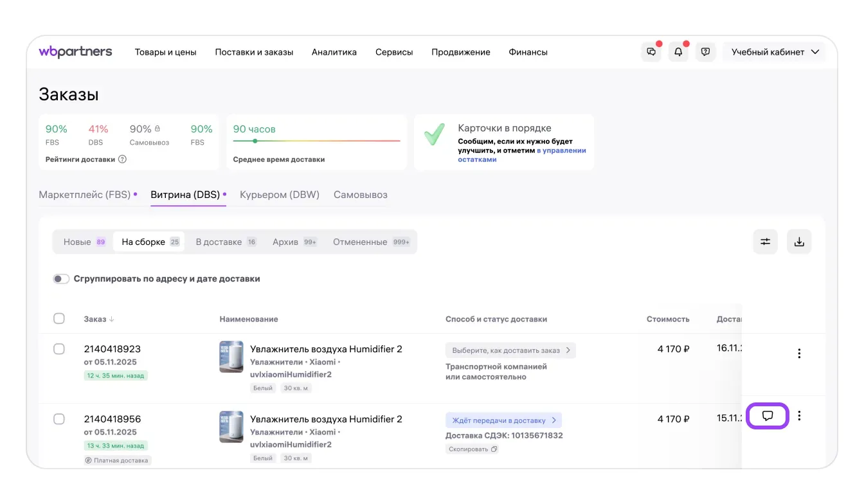Open the help question icon in header
Image resolution: width=864 pixels, height=504 pixels.
pyautogui.click(x=705, y=52)
